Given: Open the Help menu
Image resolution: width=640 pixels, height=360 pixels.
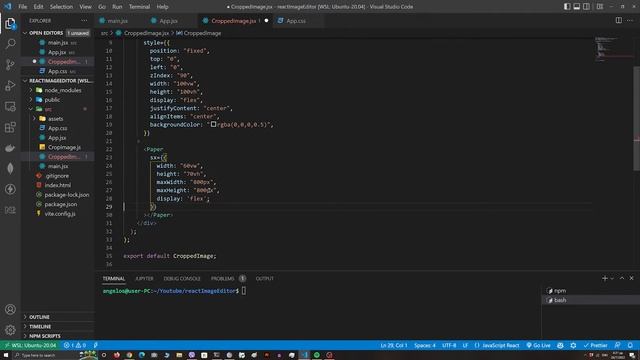Looking at the screenshot, I should coord(162,7).
